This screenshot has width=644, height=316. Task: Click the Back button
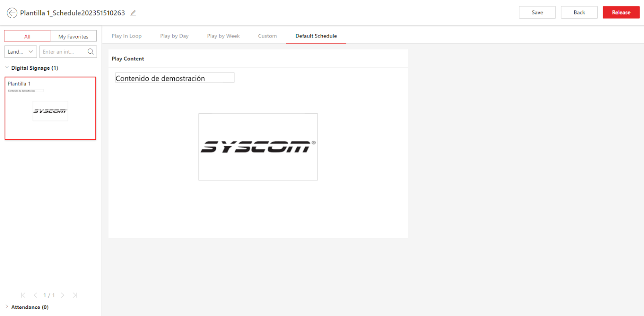pos(579,12)
